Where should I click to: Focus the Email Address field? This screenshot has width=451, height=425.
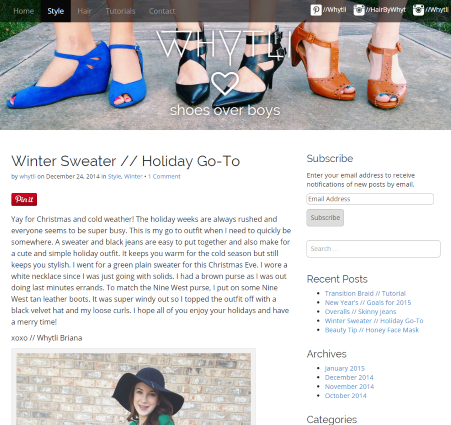tap(370, 199)
